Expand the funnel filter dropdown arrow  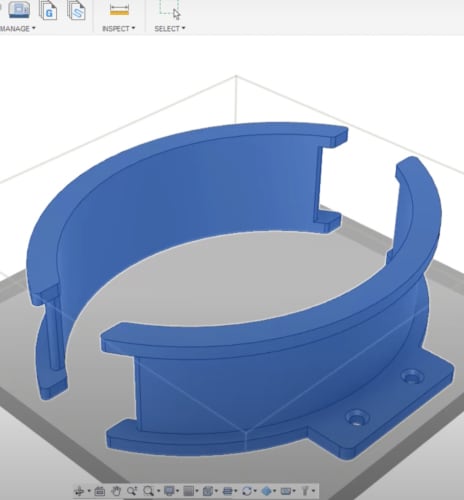(x=313, y=491)
